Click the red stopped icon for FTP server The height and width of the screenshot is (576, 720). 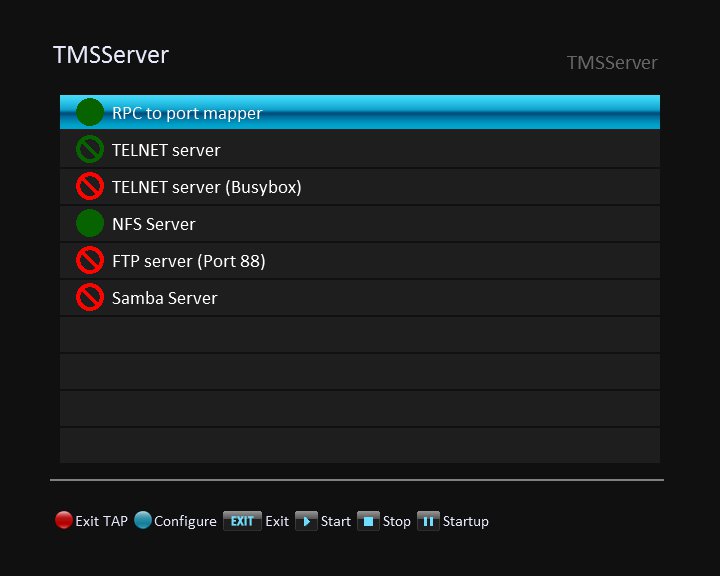point(90,260)
